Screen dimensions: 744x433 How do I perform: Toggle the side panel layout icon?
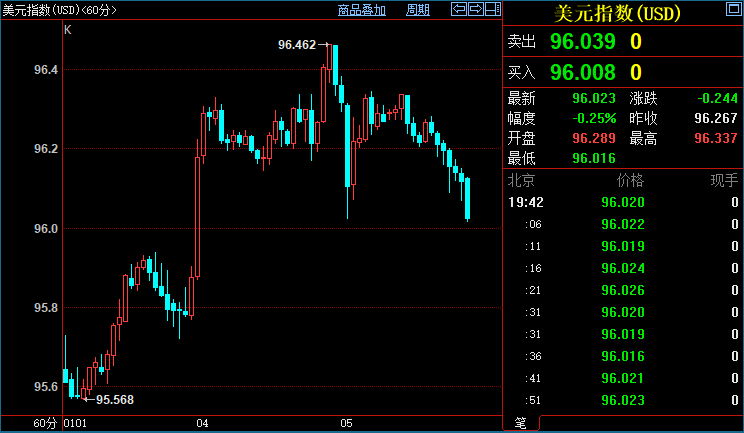pos(492,10)
